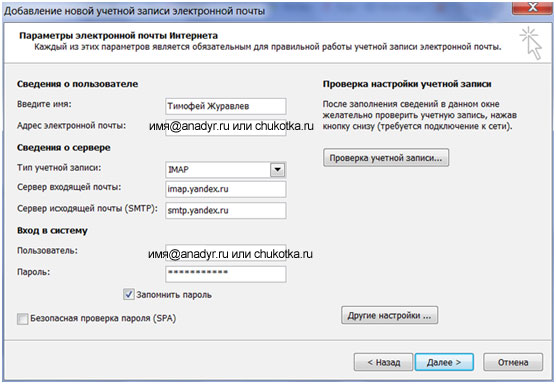
Task: Click the Проверка учетной записи button
Action: coord(386,158)
